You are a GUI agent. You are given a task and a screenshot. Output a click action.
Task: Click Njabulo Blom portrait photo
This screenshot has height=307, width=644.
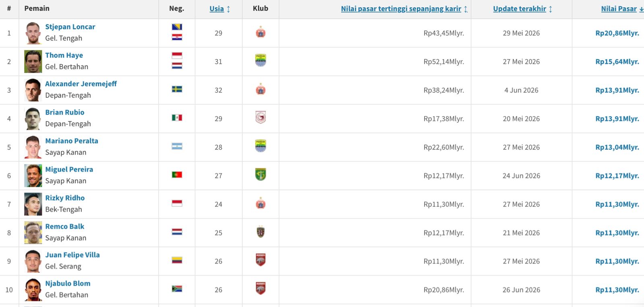33,290
